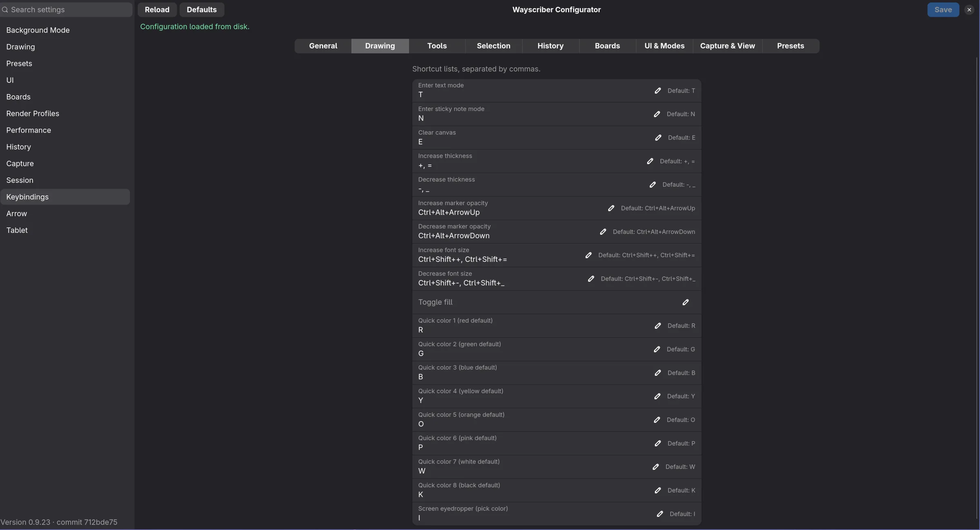Edit the Decrease thickness shortcut
The width and height of the screenshot is (980, 530).
(x=652, y=185)
